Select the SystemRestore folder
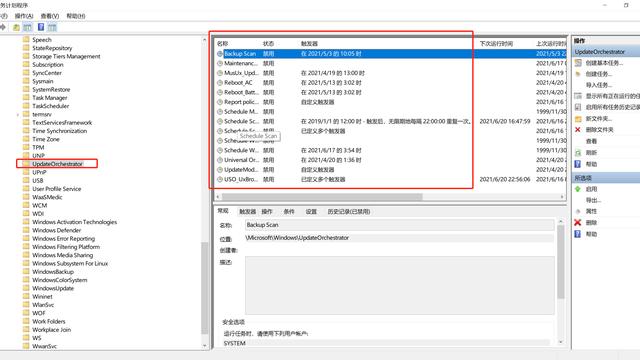This screenshot has height=360, width=640. (x=51, y=89)
